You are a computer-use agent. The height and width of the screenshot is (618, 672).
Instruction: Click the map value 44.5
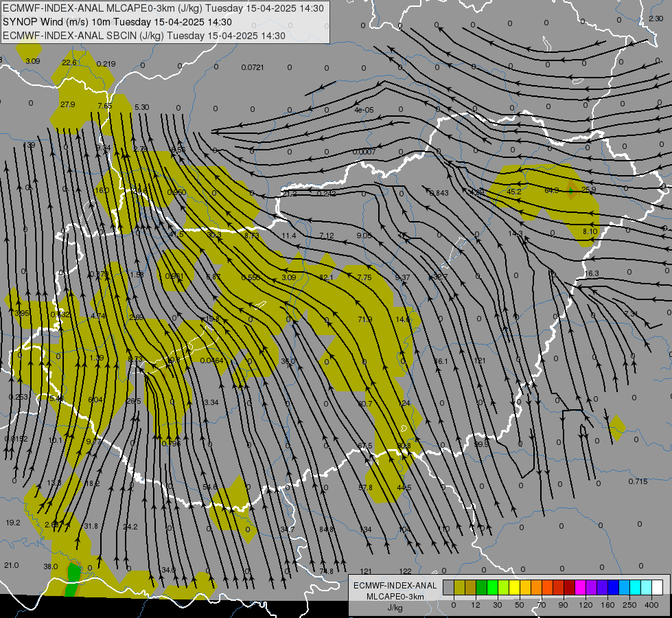[x=404, y=488]
